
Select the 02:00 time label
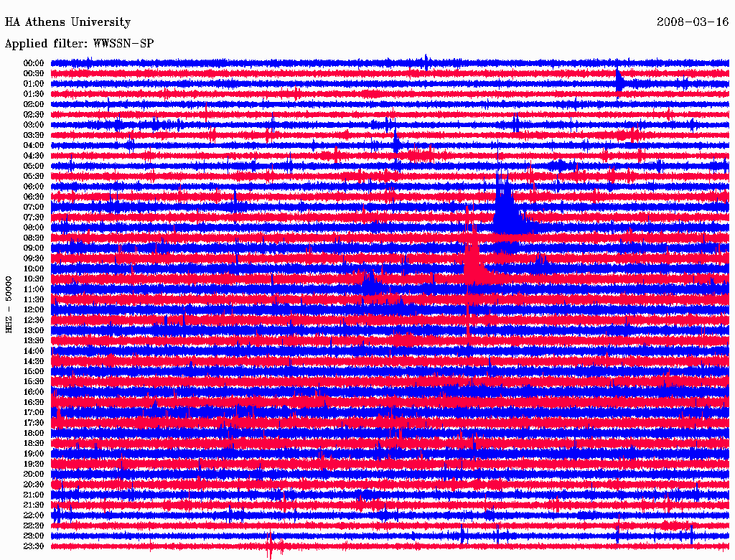point(34,104)
